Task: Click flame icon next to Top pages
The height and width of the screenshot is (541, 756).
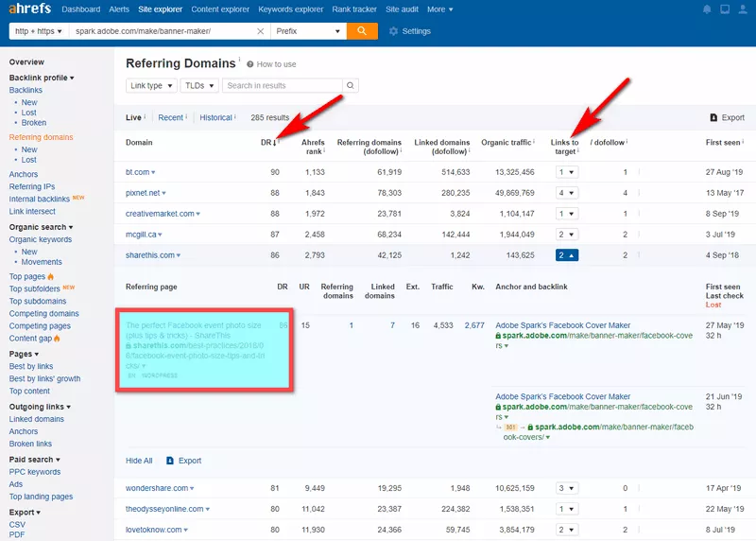Action: pos(51,276)
